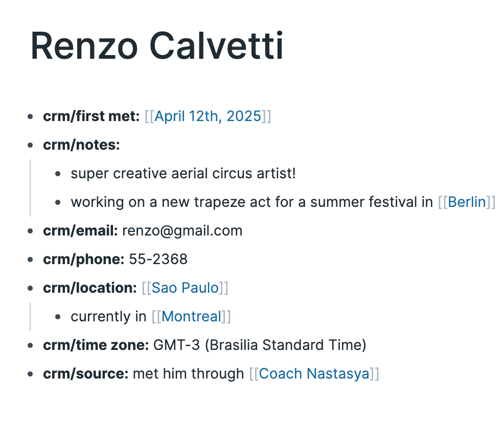Click the vertical thread line under crm/notes

click(x=30, y=188)
